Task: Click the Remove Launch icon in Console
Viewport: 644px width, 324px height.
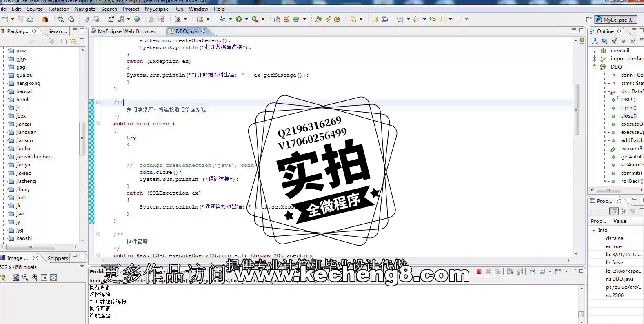Action: click(488, 271)
